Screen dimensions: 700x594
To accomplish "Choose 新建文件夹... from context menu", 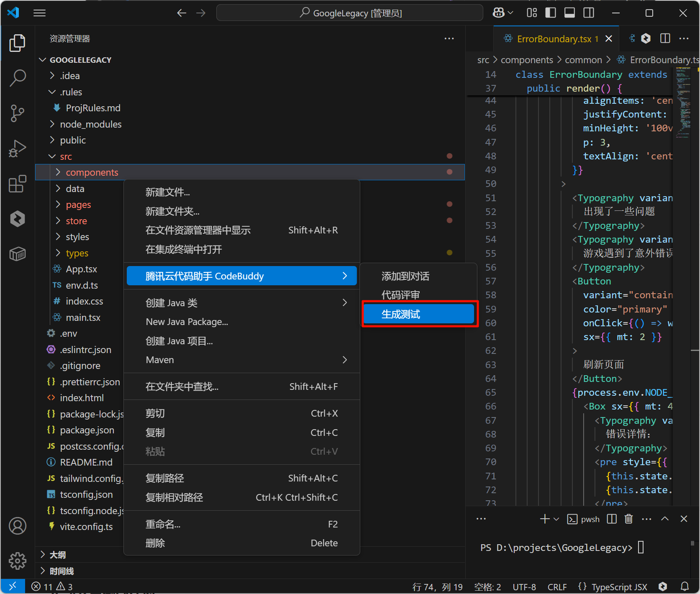I will click(172, 211).
